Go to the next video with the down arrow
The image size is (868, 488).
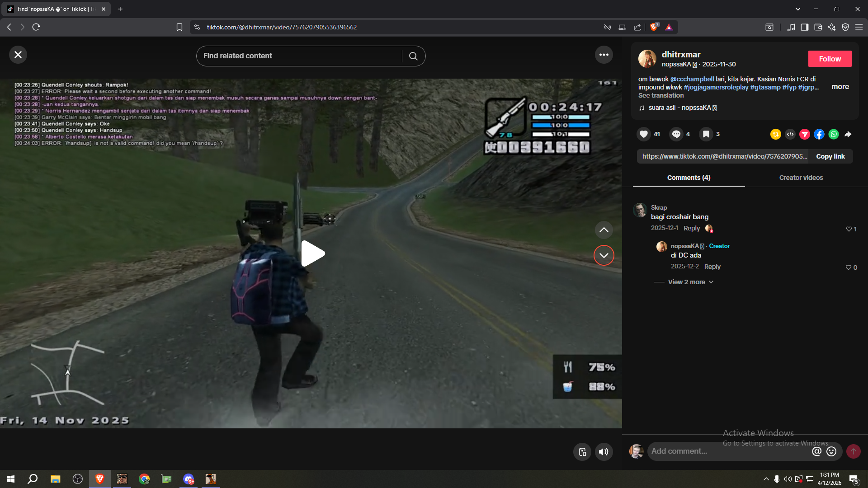coord(604,255)
